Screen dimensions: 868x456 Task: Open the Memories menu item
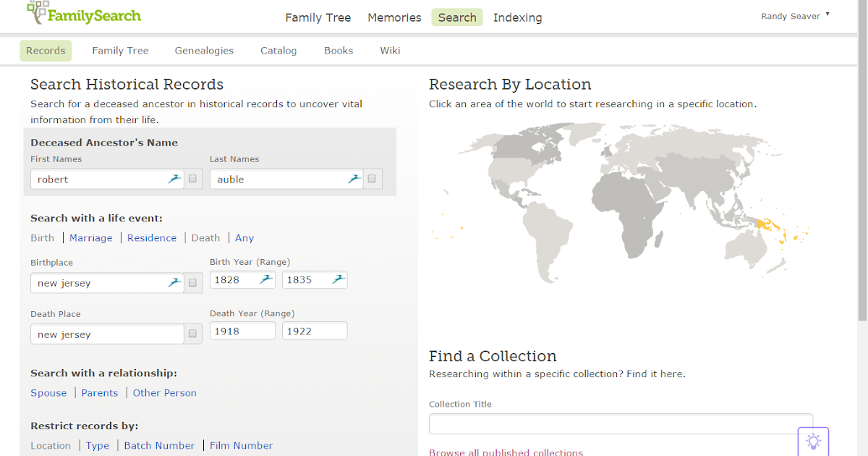pos(394,17)
